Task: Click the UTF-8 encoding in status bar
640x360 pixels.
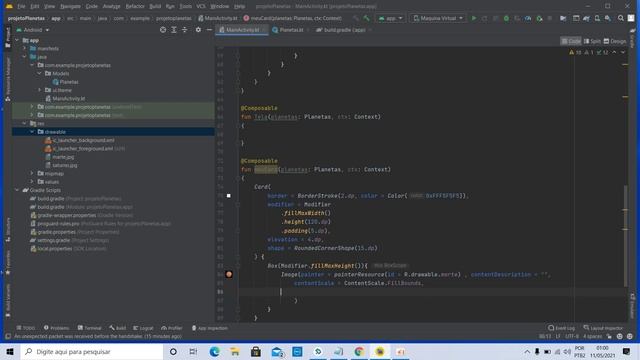Action: 572,336
